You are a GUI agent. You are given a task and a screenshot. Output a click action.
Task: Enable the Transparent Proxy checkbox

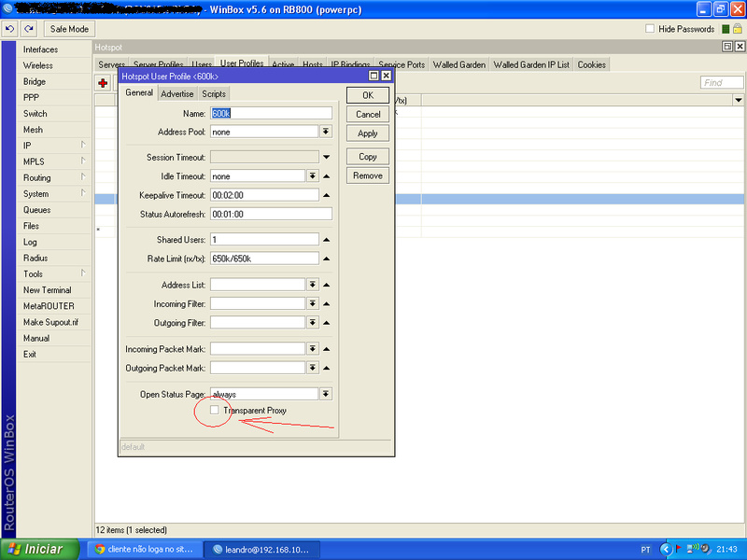(215, 410)
